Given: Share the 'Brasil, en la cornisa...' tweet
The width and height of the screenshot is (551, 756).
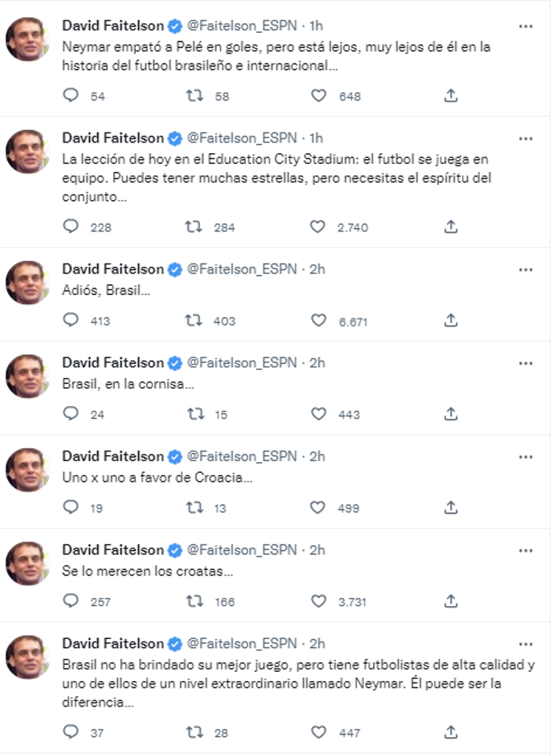Looking at the screenshot, I should point(451,414).
